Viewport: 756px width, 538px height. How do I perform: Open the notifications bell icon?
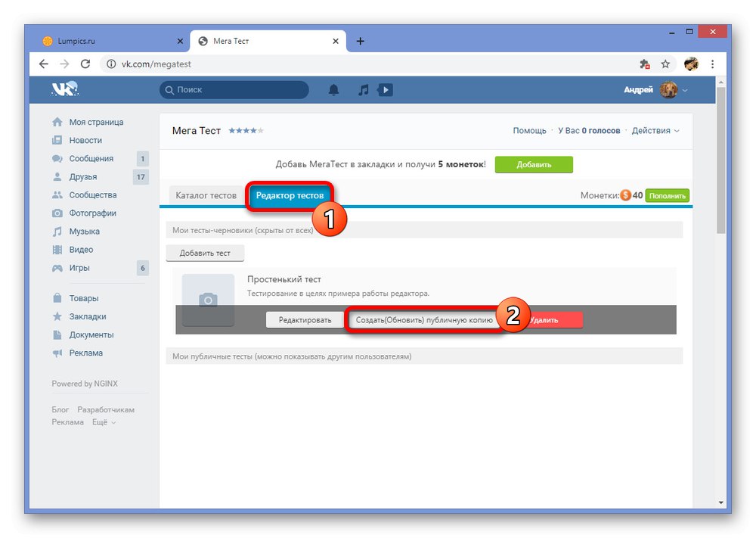coord(333,90)
